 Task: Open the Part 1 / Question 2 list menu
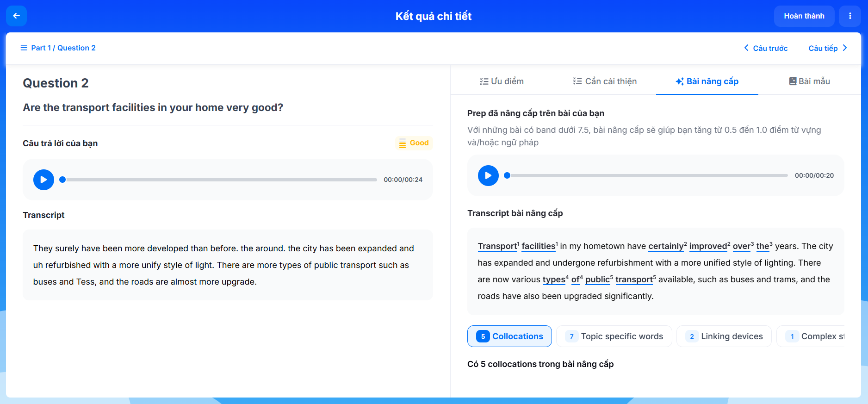click(x=58, y=48)
